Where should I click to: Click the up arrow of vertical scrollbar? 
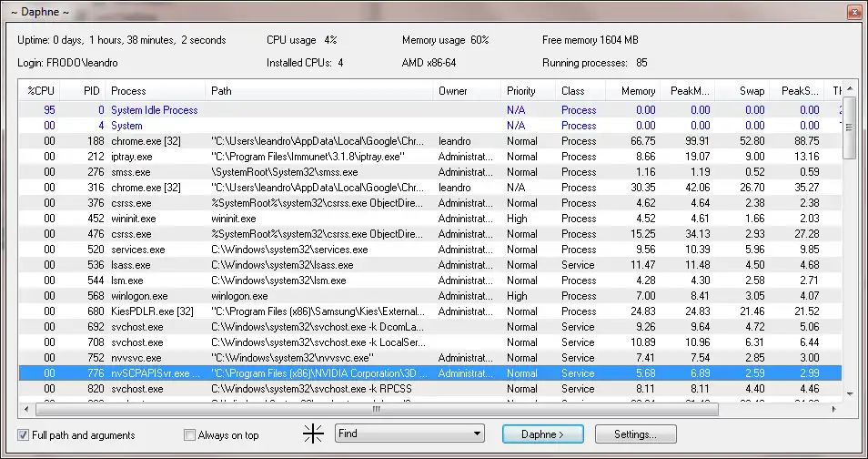click(x=850, y=89)
